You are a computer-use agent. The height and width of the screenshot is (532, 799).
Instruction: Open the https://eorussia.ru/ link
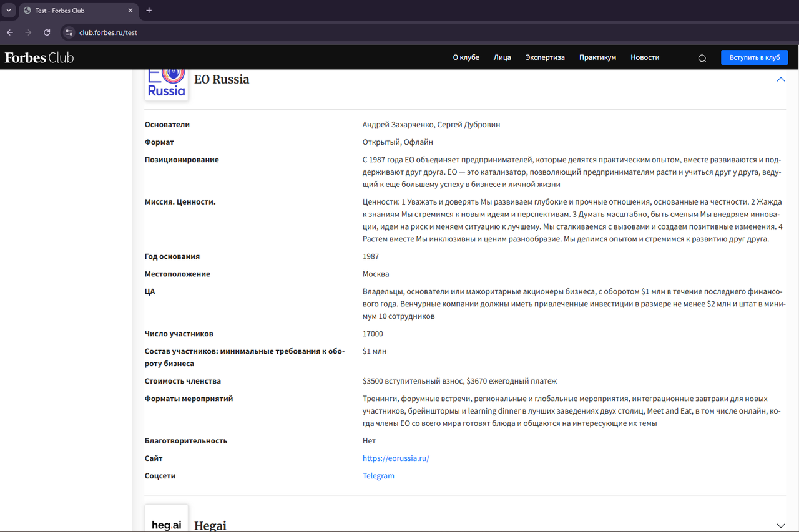pyautogui.click(x=396, y=458)
